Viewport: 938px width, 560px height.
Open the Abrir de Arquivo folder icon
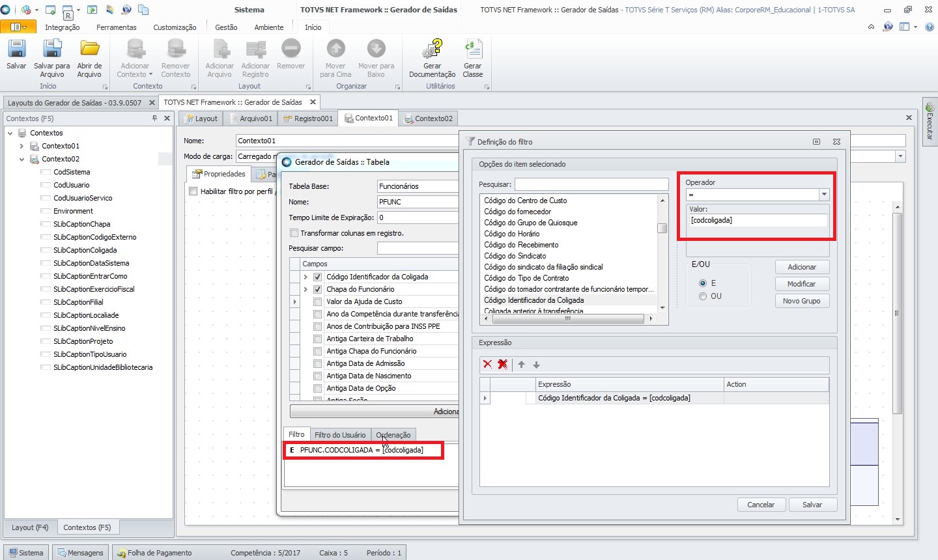coord(89,49)
